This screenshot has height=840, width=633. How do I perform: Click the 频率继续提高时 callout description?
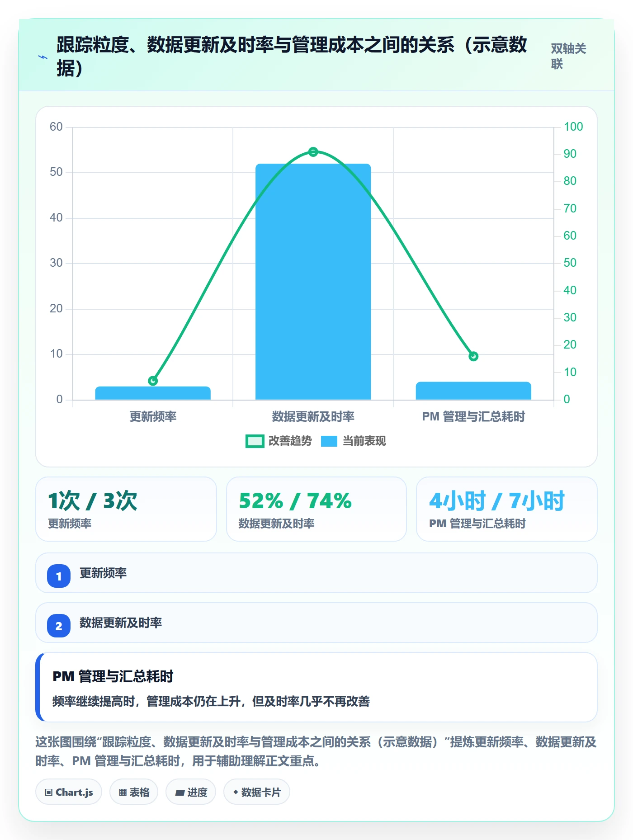point(211,701)
